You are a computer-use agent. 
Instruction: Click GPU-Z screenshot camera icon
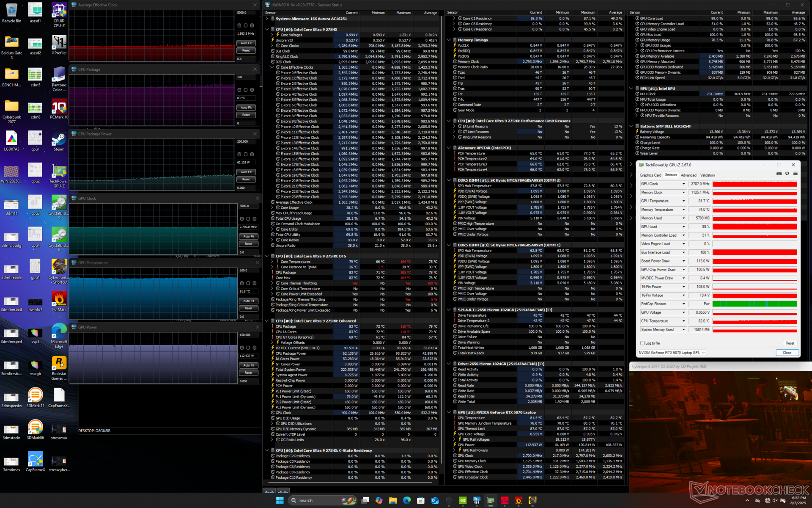tap(779, 174)
